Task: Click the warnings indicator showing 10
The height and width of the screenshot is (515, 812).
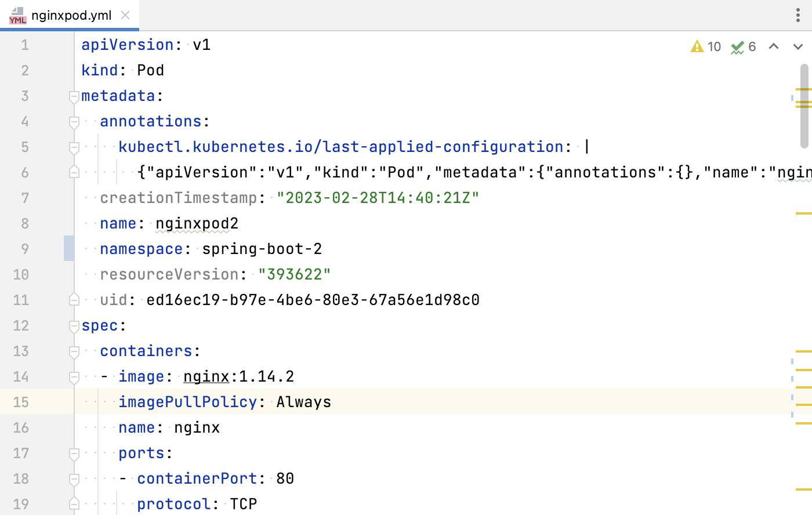Action: pos(706,46)
